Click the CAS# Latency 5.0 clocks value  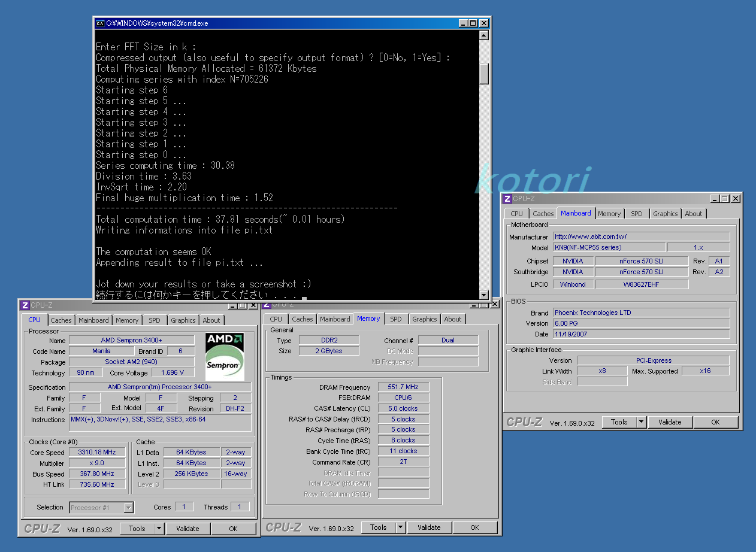point(403,408)
